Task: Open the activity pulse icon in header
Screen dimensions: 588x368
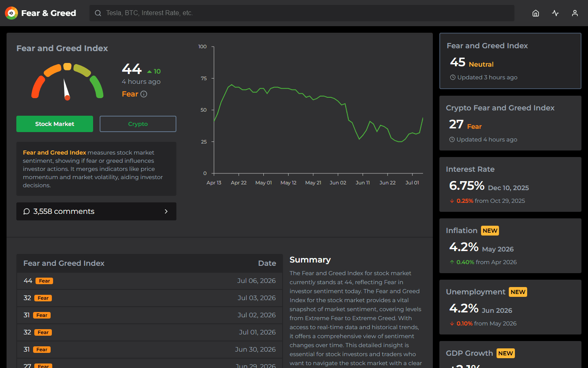Action: coord(555,13)
